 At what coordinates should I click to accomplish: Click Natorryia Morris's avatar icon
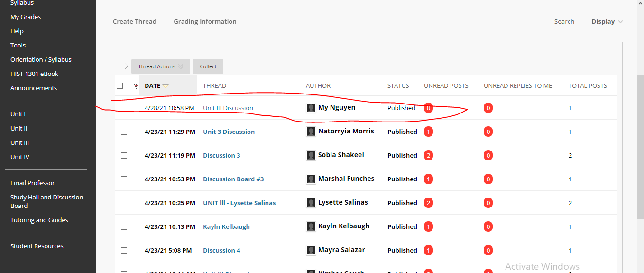tap(311, 132)
